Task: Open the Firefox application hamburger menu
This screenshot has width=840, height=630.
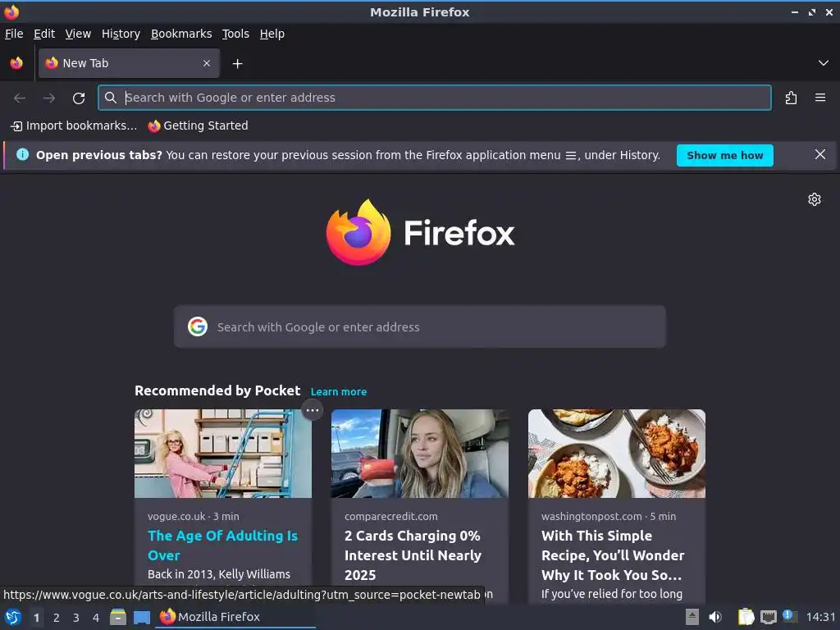Action: click(820, 98)
